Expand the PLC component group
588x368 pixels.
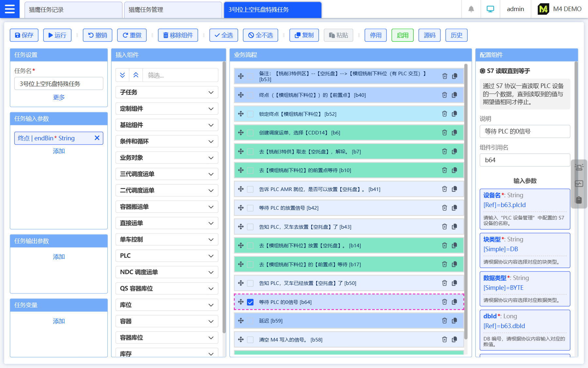[167, 256]
